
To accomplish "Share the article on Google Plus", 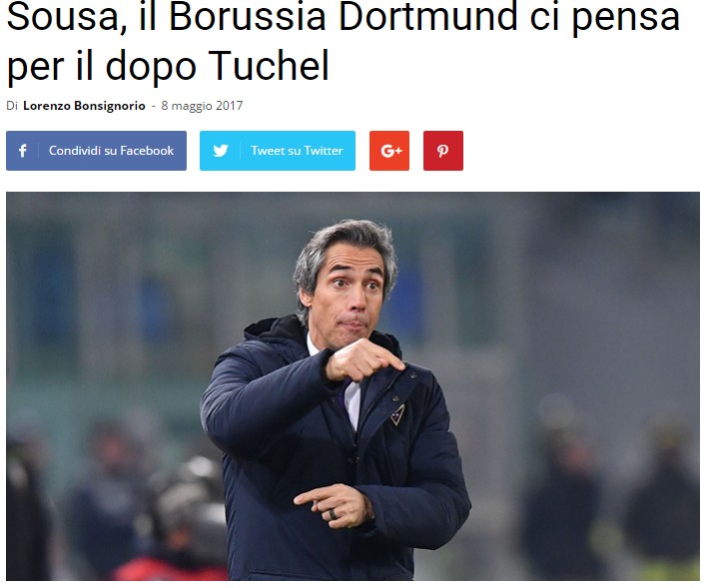I will point(389,151).
